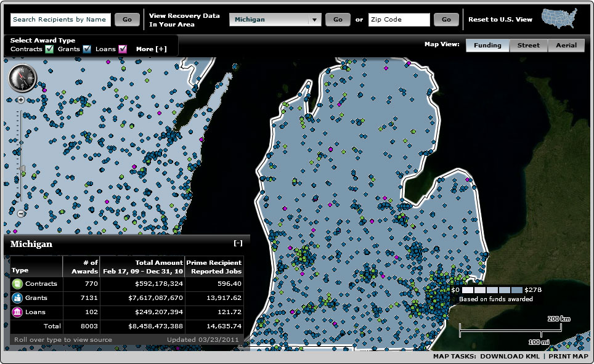The height and width of the screenshot is (364, 594).
Task: Toggle the Grants award type checkbox
Action: tap(87, 49)
